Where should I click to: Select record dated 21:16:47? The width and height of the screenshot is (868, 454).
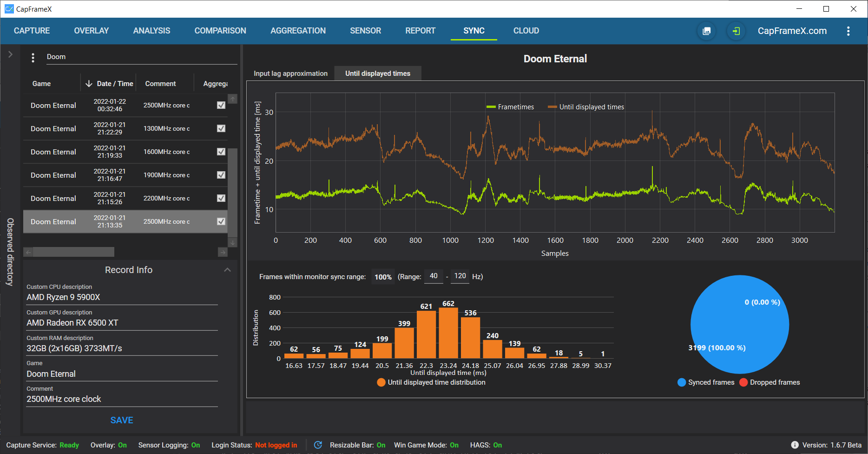125,175
